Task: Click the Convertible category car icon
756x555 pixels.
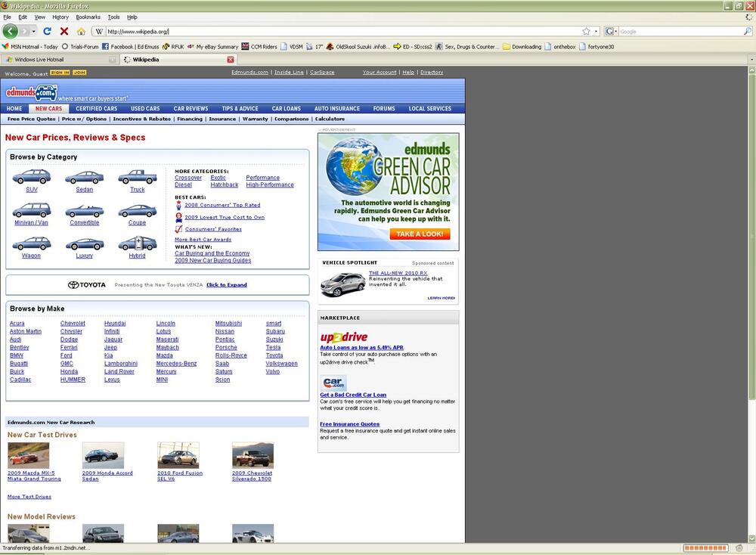Action: pos(85,211)
